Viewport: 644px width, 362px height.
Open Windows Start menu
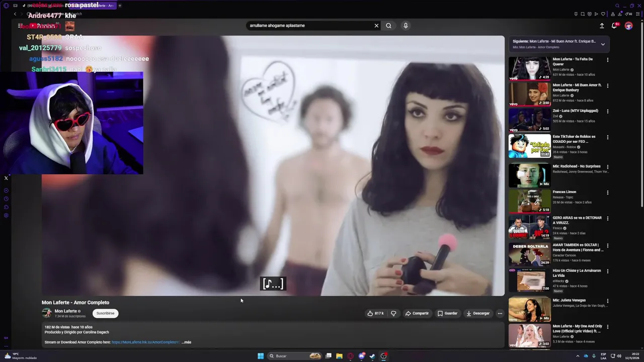pyautogui.click(x=261, y=356)
